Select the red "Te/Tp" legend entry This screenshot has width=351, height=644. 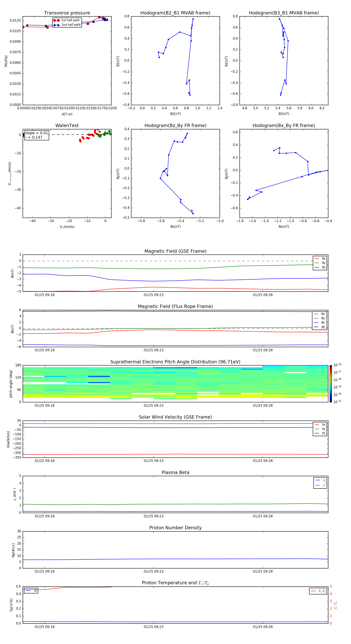click(x=318, y=591)
